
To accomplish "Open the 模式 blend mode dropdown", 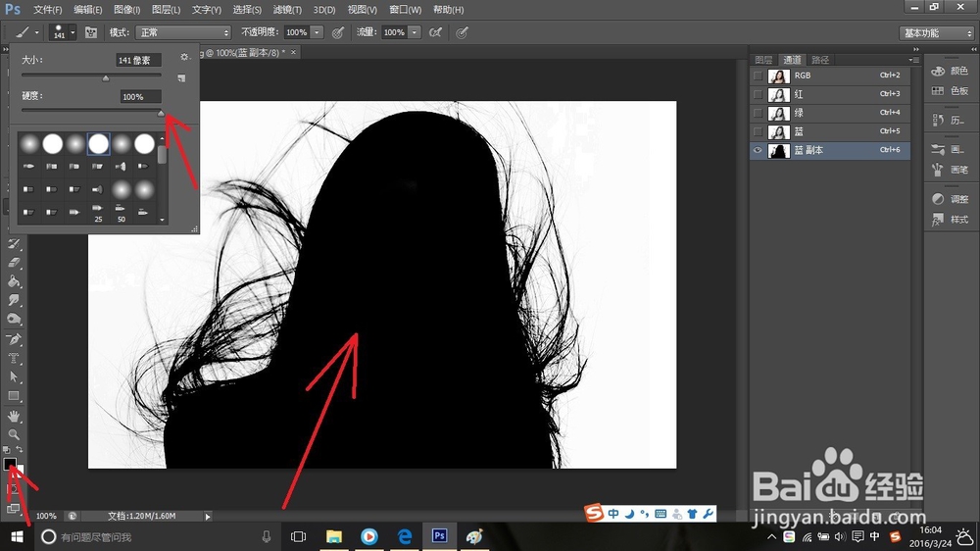I will (x=183, y=32).
